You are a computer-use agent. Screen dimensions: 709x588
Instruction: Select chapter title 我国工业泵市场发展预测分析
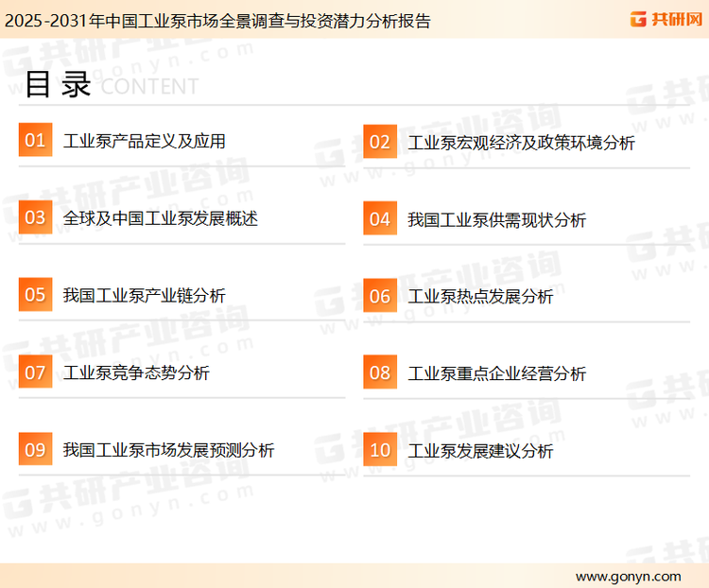tap(168, 451)
